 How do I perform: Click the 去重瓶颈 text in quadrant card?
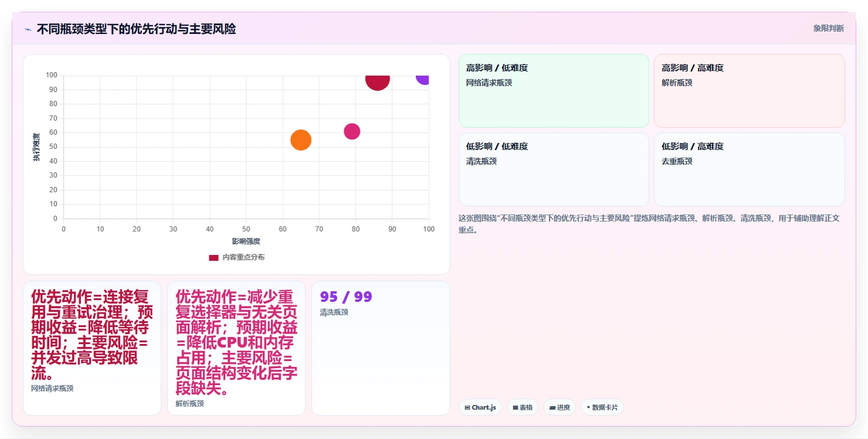[677, 161]
